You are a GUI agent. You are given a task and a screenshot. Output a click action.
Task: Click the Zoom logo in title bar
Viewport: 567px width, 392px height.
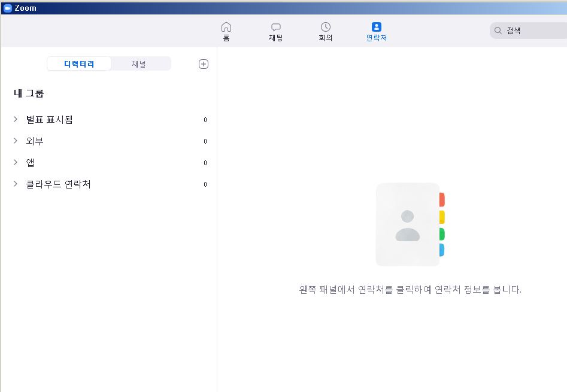7,8
